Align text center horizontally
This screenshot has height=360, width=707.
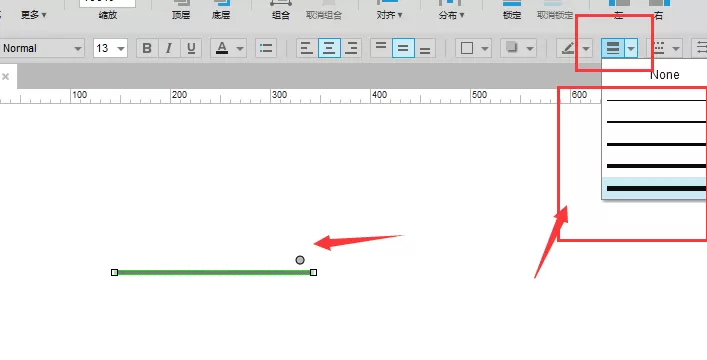(x=329, y=48)
